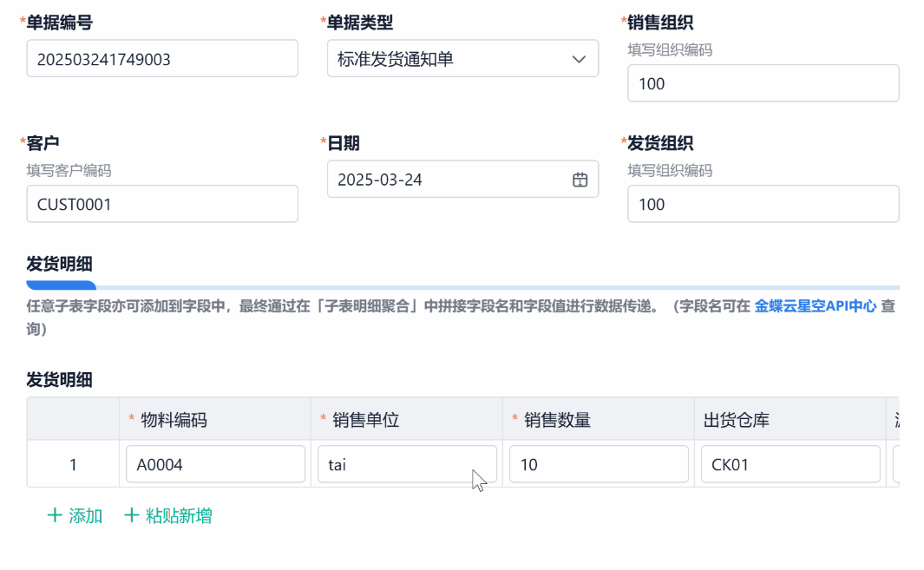924x570 pixels.
Task: Open the date picker calendar icon
Action: [x=580, y=180]
